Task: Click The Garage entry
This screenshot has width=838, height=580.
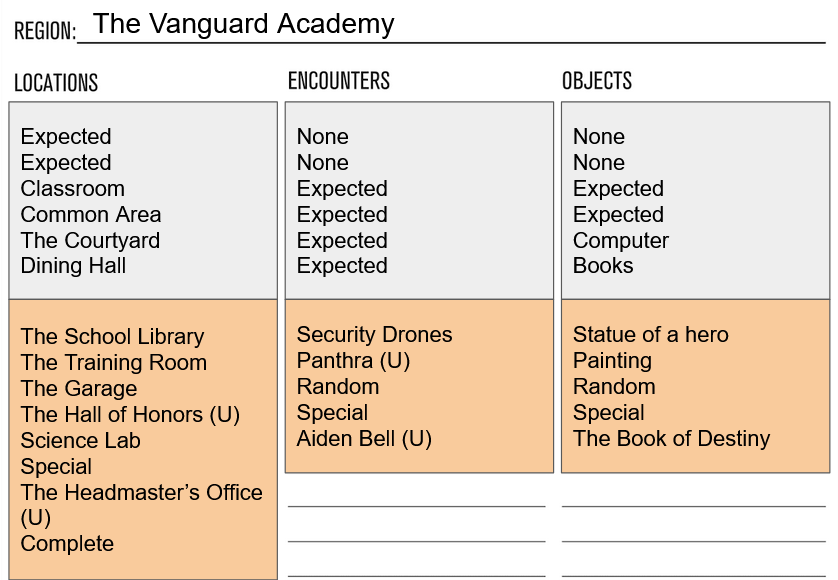Action: tap(79, 389)
